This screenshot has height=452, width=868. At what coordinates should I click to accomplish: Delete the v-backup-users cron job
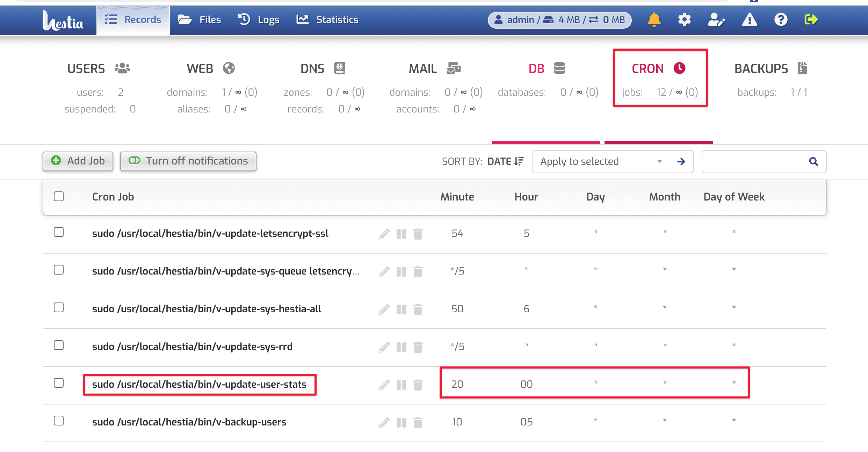click(418, 422)
